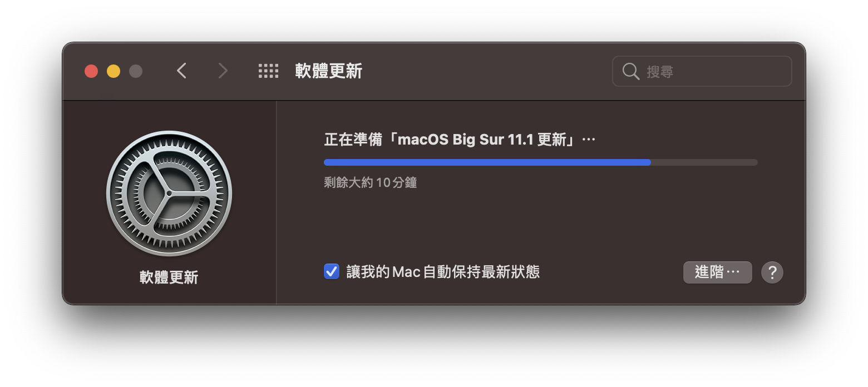Click the large Software Update gear icon
Viewport: 868px width, 387px height.
pos(169,193)
